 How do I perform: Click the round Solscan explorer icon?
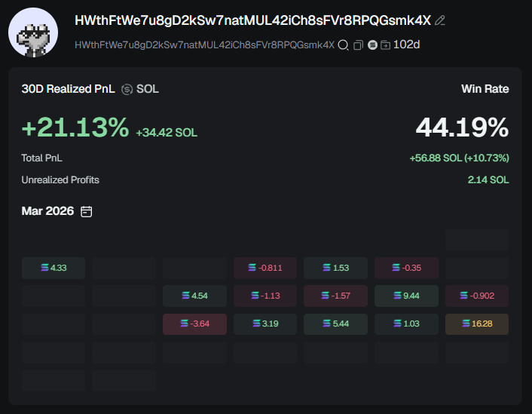[x=372, y=44]
